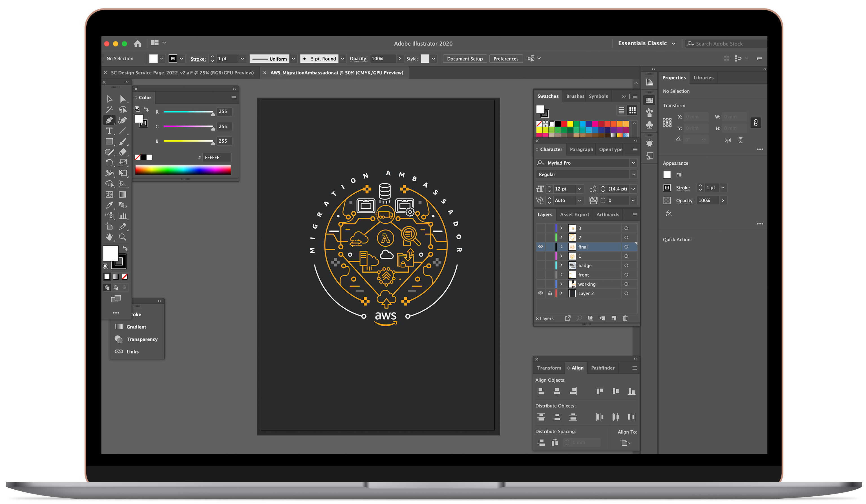Screen dimensions: 866x504
Task: Choose the Lasso tool
Action: coord(123,110)
